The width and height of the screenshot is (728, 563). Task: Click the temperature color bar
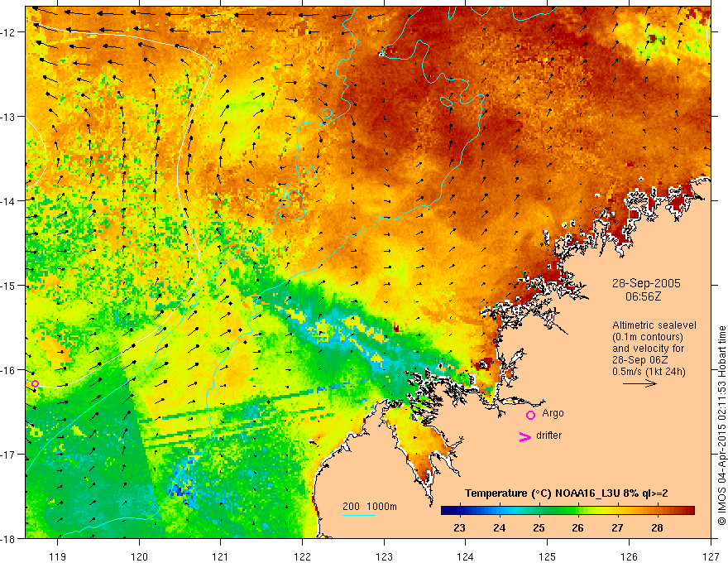point(568,511)
